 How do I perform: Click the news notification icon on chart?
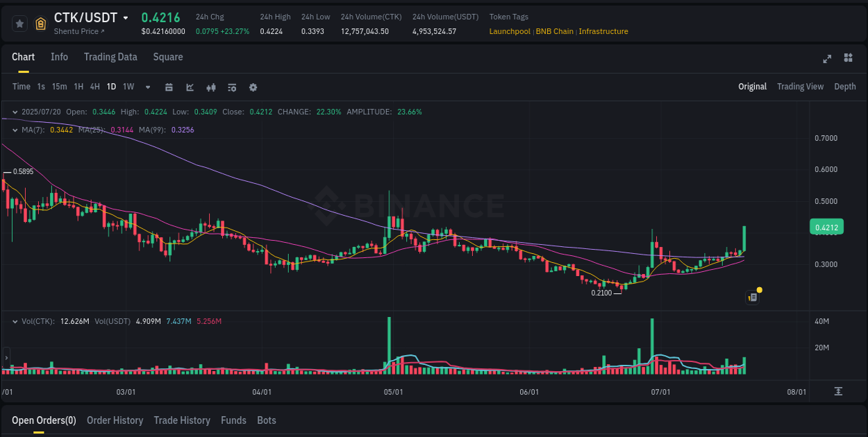coord(753,297)
